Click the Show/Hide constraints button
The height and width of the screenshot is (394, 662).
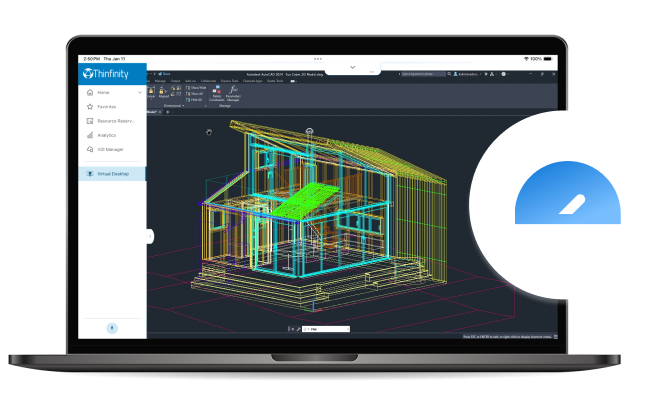(196, 88)
